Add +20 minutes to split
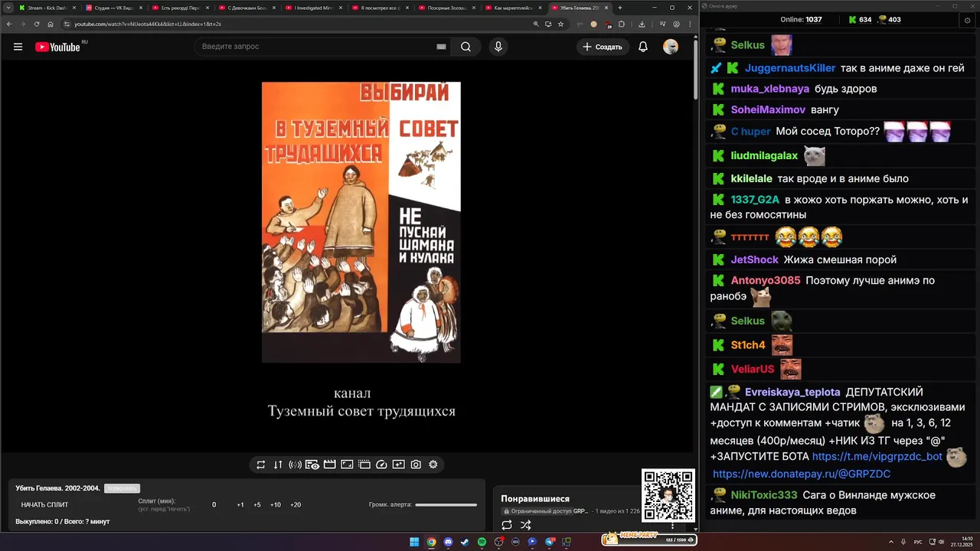980x551 pixels. (x=296, y=505)
